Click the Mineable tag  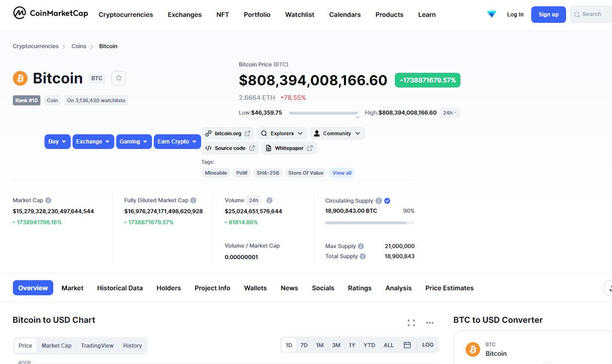pyautogui.click(x=216, y=173)
